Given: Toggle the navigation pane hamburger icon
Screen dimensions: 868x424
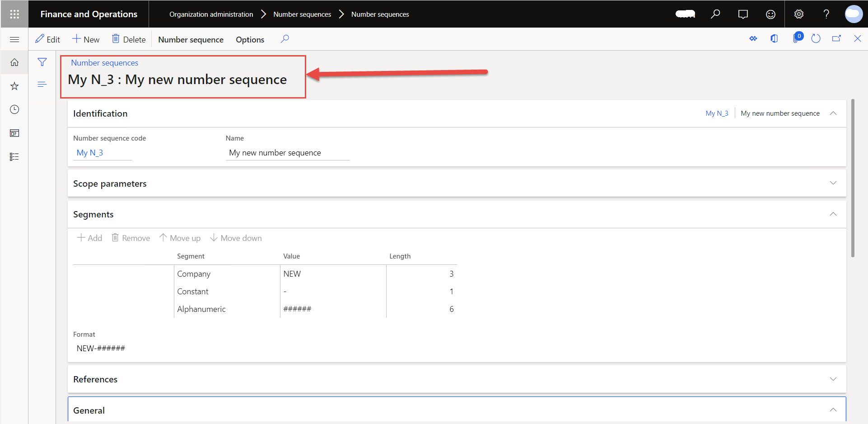Looking at the screenshot, I should click(14, 39).
